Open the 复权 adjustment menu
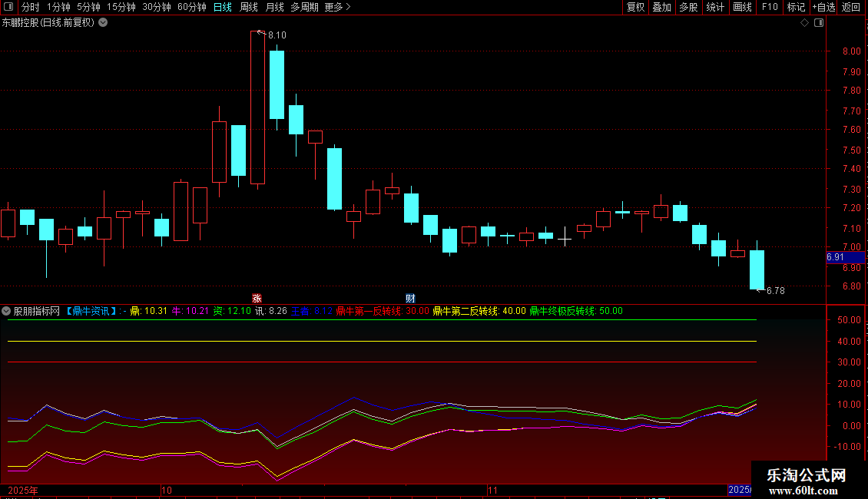 (x=635, y=7)
